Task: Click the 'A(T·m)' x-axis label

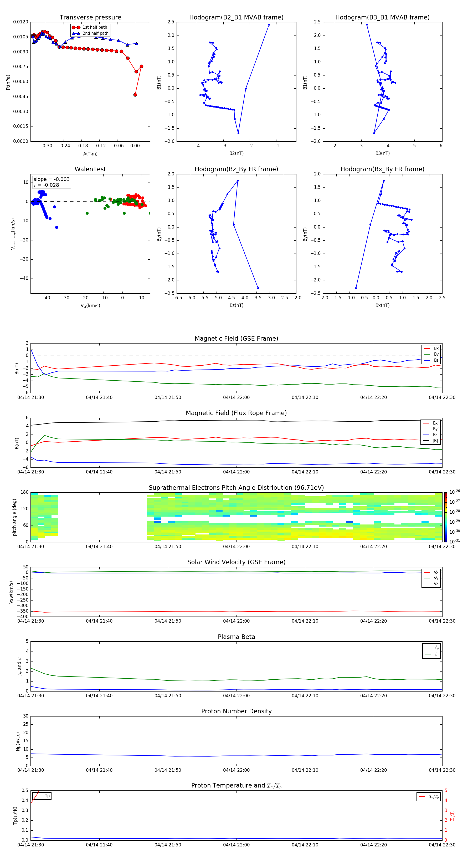Action: 90,154
